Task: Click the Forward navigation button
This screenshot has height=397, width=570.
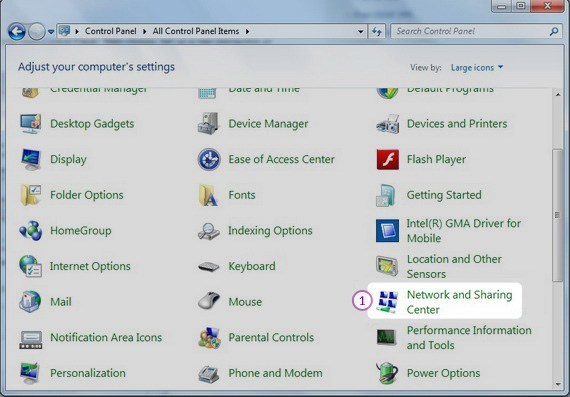Action: click(37, 32)
